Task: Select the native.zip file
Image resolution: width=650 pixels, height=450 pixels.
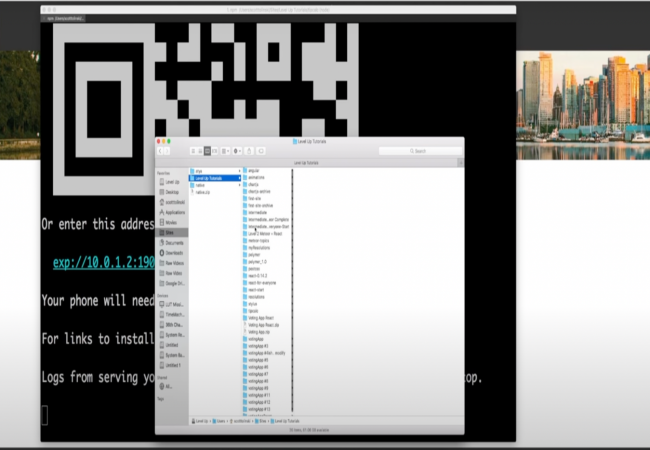Action: tap(200, 193)
